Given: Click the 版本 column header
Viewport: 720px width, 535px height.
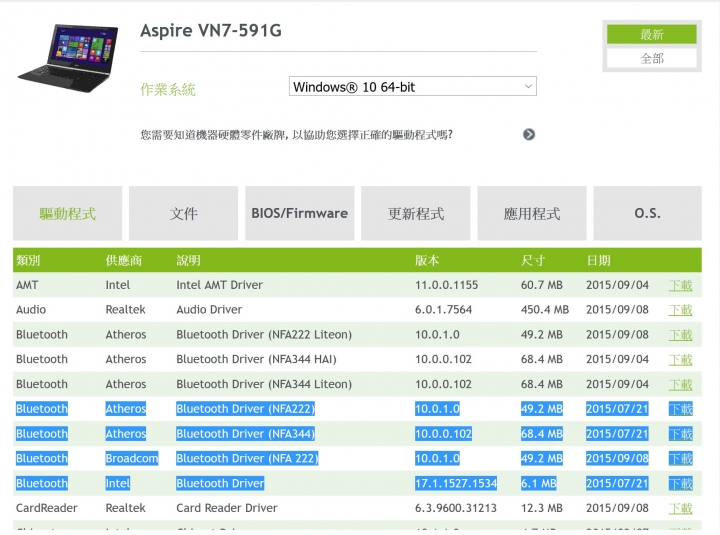Looking at the screenshot, I should [x=427, y=260].
